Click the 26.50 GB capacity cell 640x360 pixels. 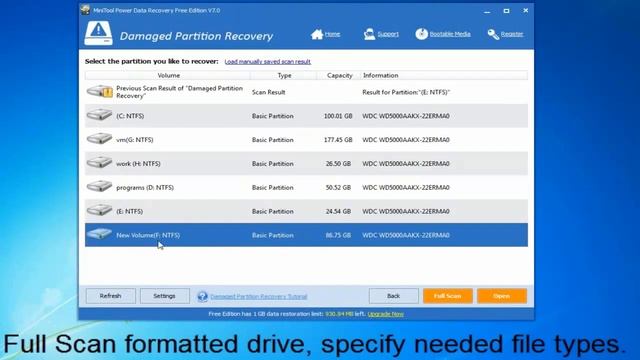click(338, 164)
